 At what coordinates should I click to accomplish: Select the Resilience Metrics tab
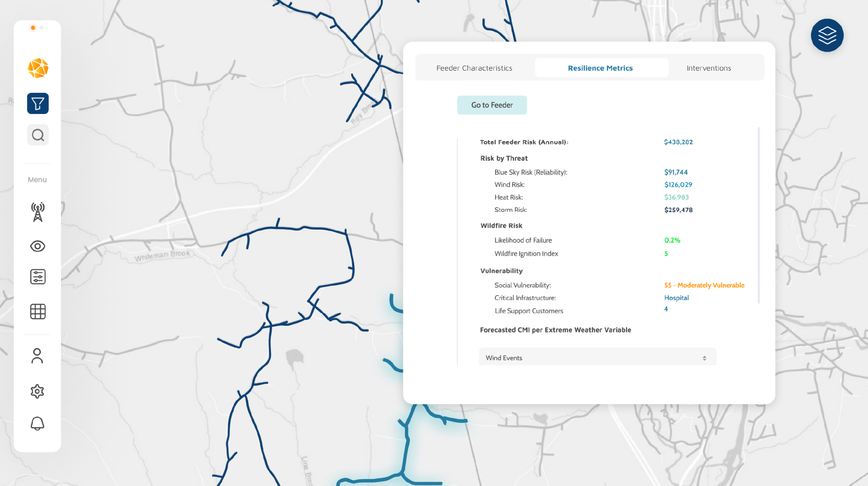(x=600, y=68)
